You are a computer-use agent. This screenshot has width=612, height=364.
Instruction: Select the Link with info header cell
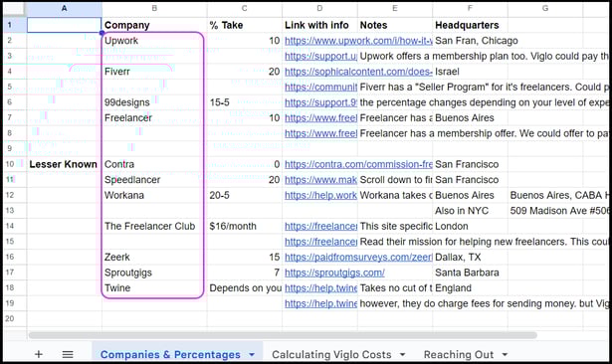coord(319,25)
